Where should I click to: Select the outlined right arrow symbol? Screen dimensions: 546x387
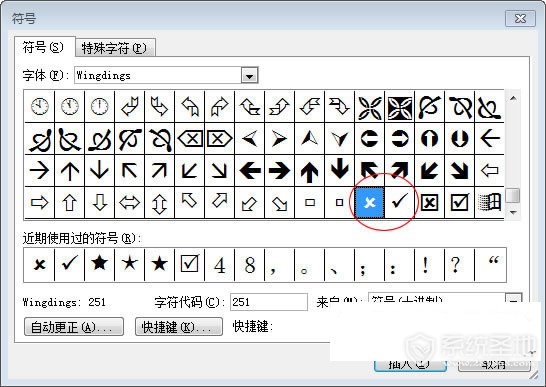click(40, 202)
